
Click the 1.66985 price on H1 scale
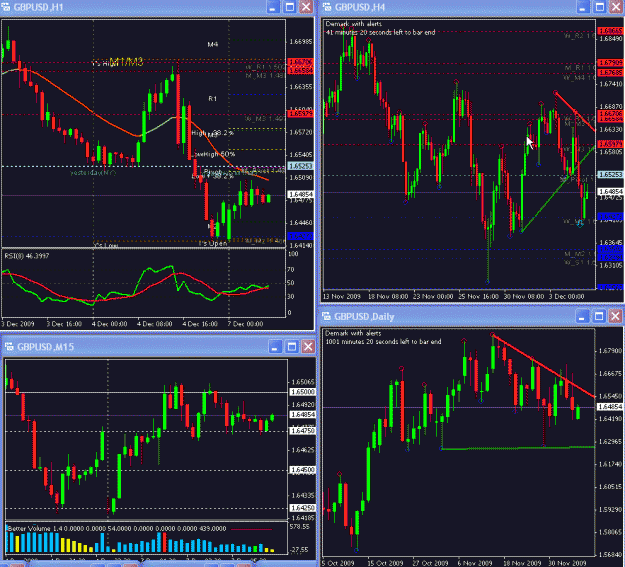[x=301, y=41]
